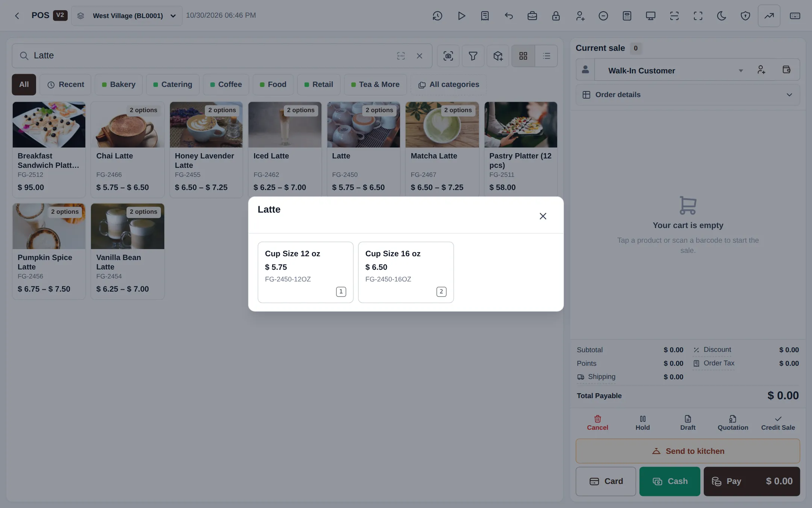Switch to grid view
This screenshot has width=812, height=508.
point(523,56)
